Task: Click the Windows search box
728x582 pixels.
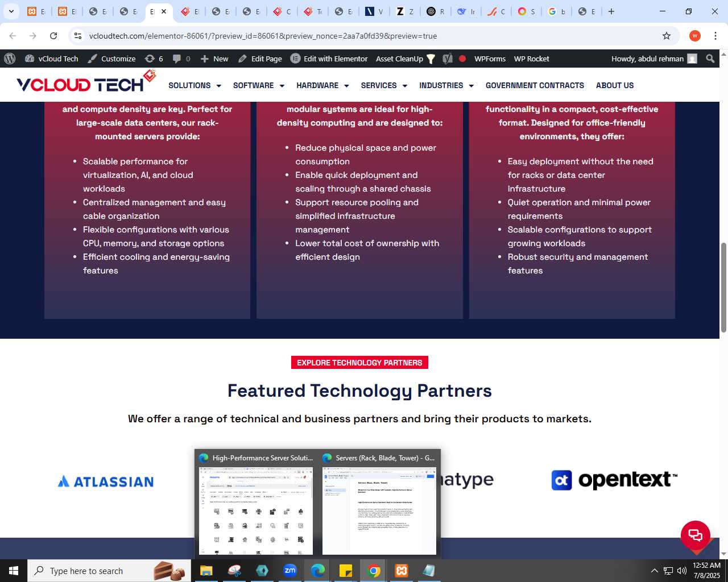Action: click(x=109, y=571)
